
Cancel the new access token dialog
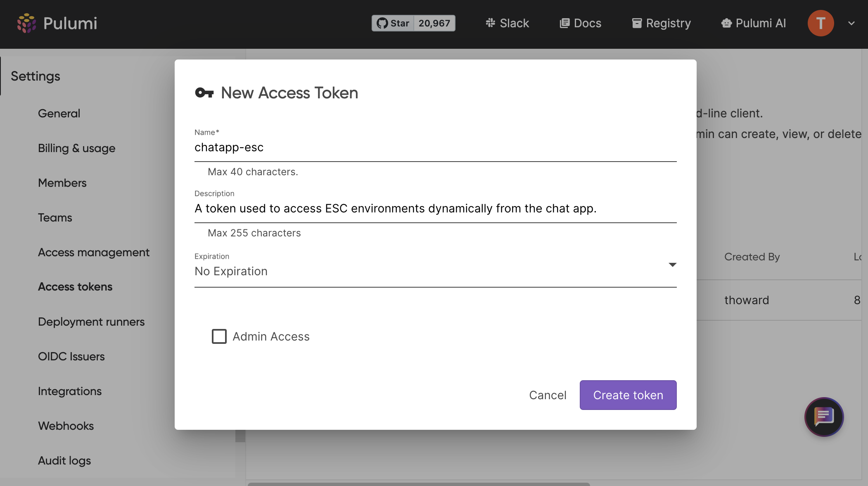click(548, 395)
